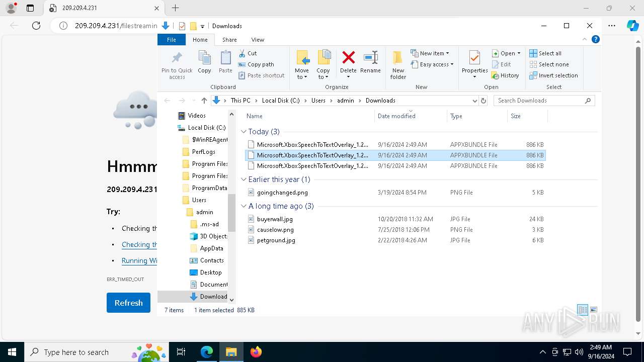The image size is (644, 362).
Task: Sort by the Date modified column
Action: coord(411,116)
